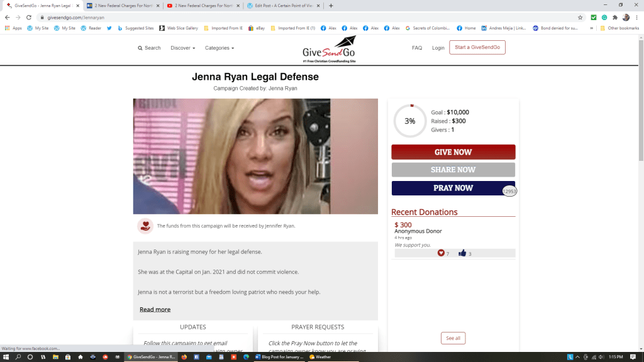
Task: Click the address bar URL field
Action: coord(302,18)
